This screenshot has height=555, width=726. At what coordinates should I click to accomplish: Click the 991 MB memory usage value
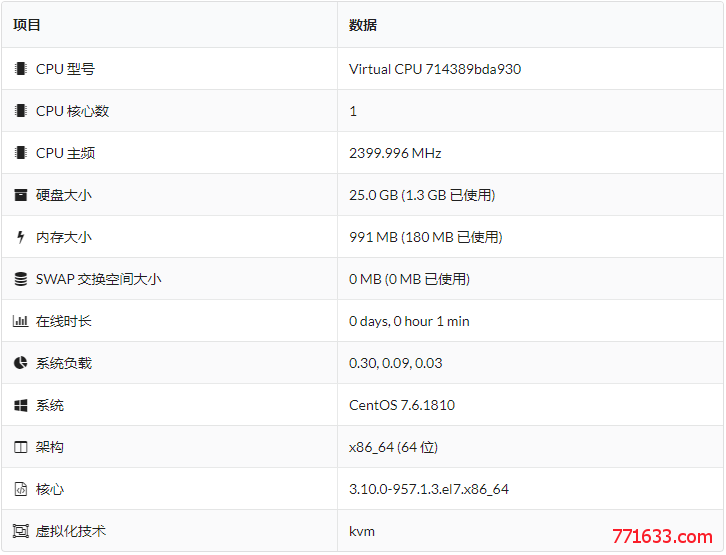426,237
